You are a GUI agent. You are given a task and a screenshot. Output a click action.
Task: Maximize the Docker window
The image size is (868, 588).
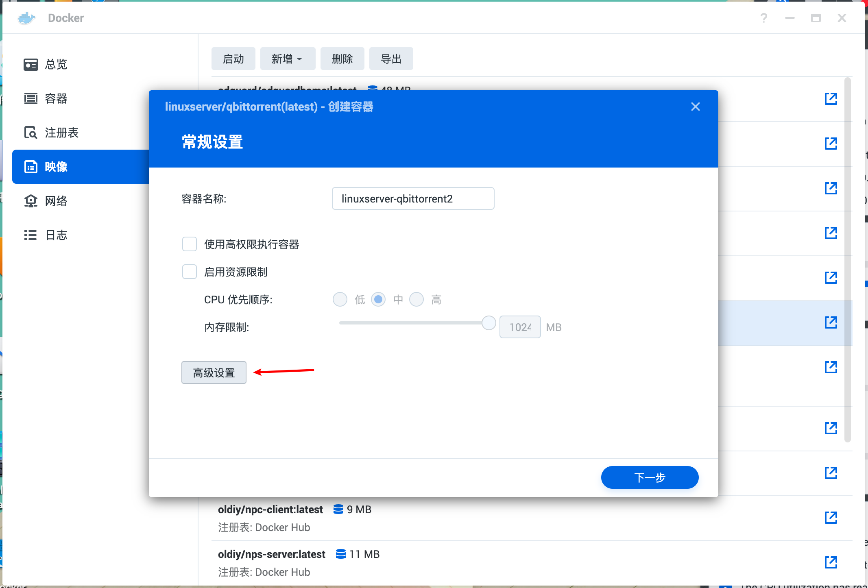point(816,18)
